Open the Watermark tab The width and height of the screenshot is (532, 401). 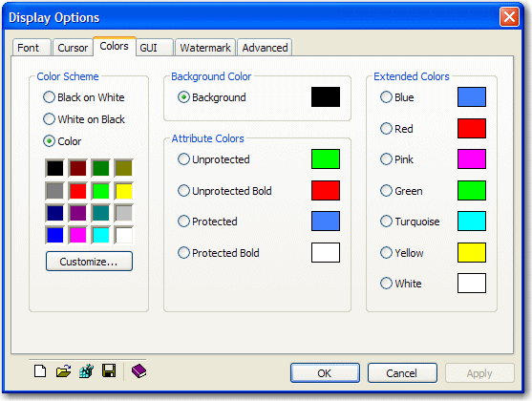(x=205, y=48)
